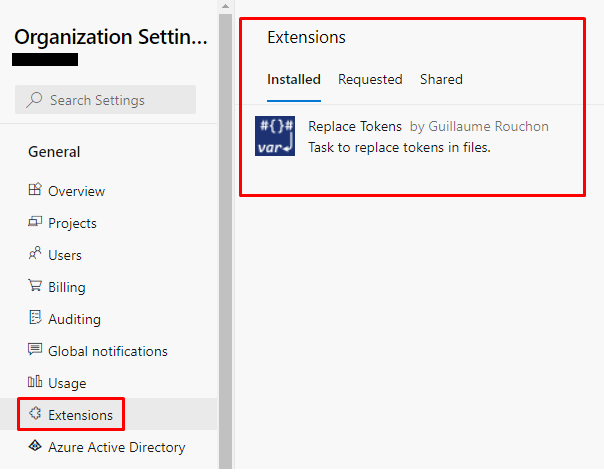Click the Projects icon in sidebar
The width and height of the screenshot is (604, 473).
pyautogui.click(x=35, y=222)
